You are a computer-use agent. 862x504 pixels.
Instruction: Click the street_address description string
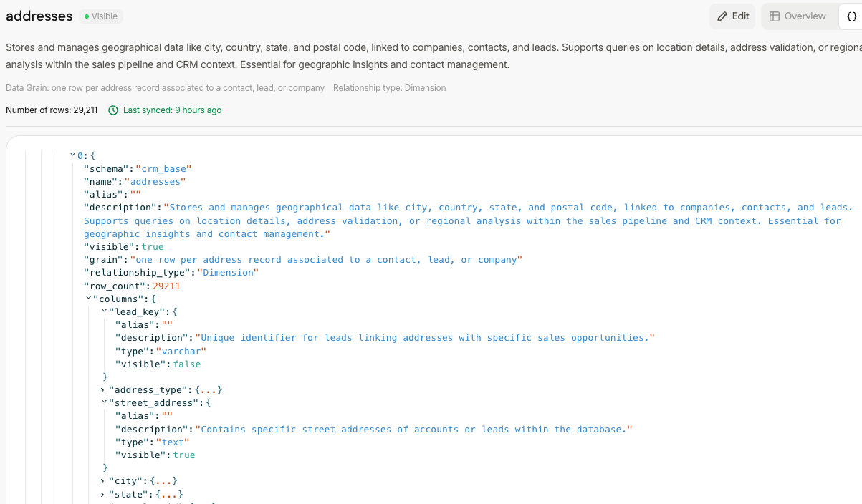click(x=414, y=430)
